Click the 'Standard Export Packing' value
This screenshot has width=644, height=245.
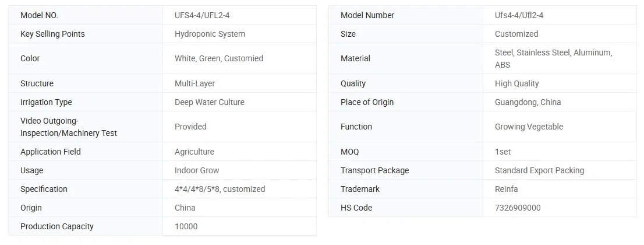[x=539, y=170]
